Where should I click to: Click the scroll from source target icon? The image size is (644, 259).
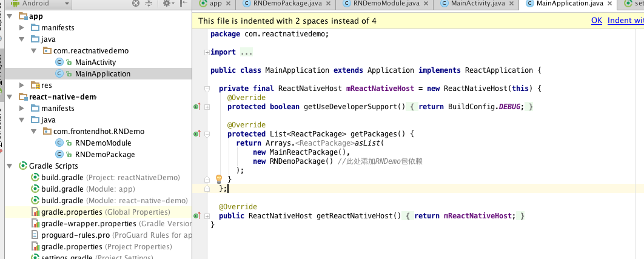(x=136, y=4)
